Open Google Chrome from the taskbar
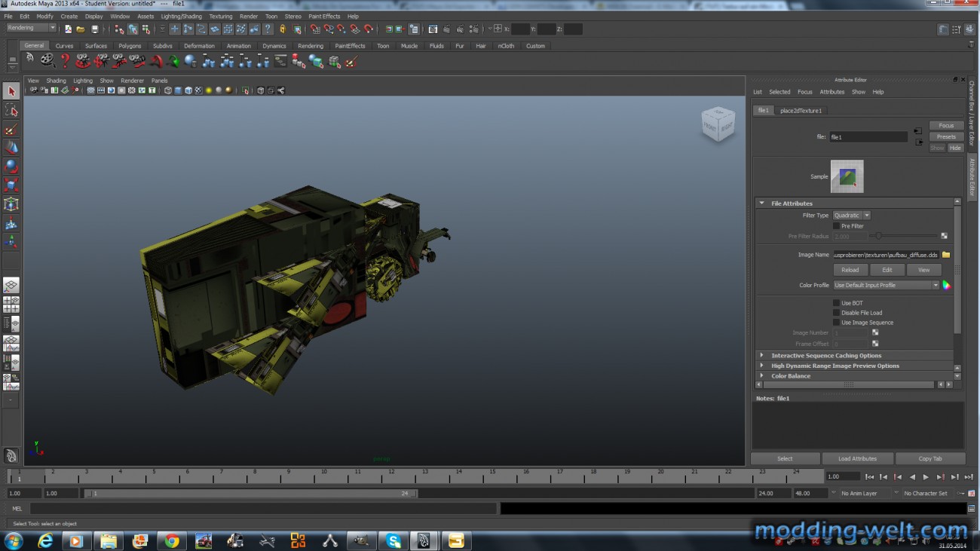980x551 pixels. tap(172, 540)
